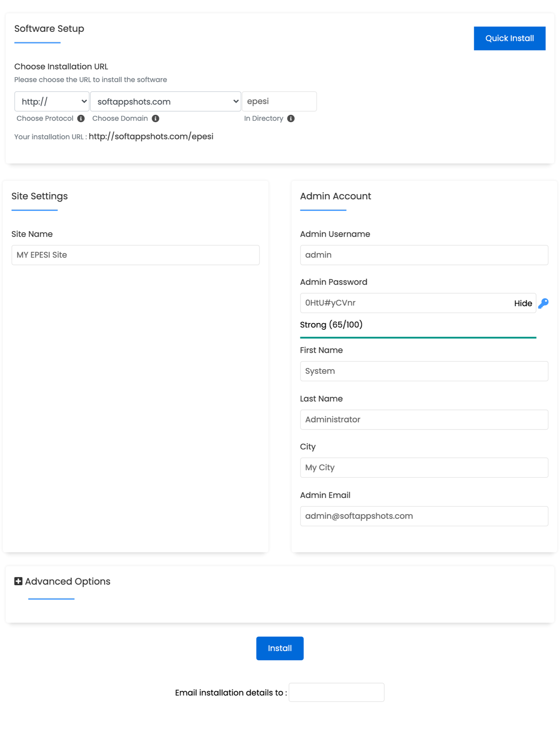
Task: Click the First Name label
Action: (x=322, y=350)
